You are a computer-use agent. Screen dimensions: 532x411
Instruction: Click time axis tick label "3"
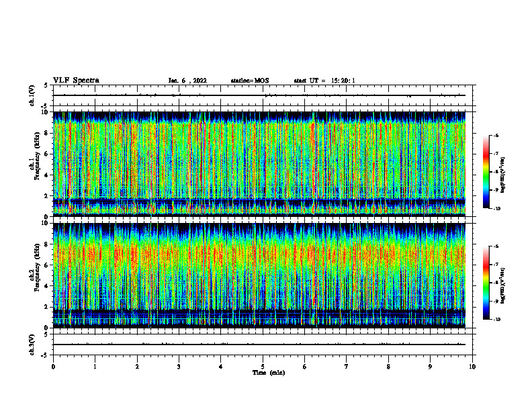[179, 367]
